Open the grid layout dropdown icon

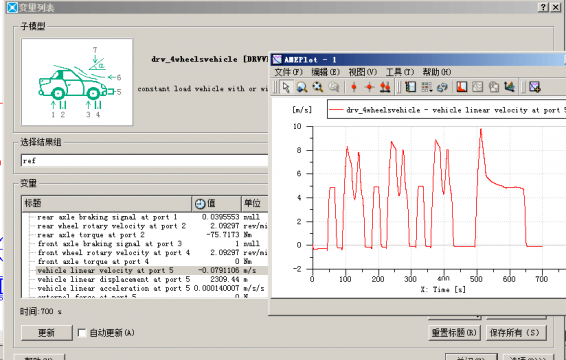(427, 87)
